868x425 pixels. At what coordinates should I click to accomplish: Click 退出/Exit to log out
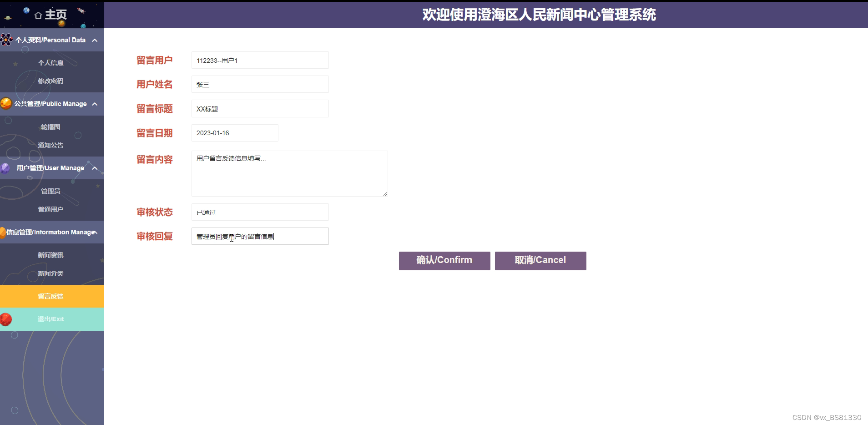click(x=52, y=319)
